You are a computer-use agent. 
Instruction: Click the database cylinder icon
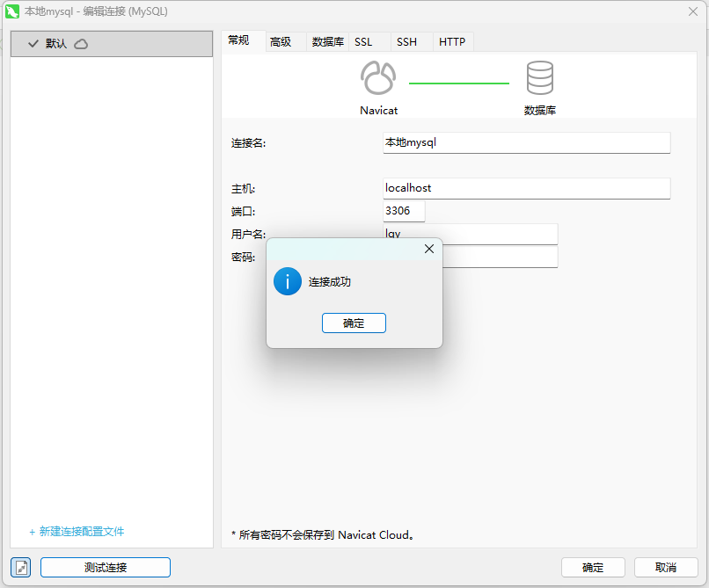[539, 77]
